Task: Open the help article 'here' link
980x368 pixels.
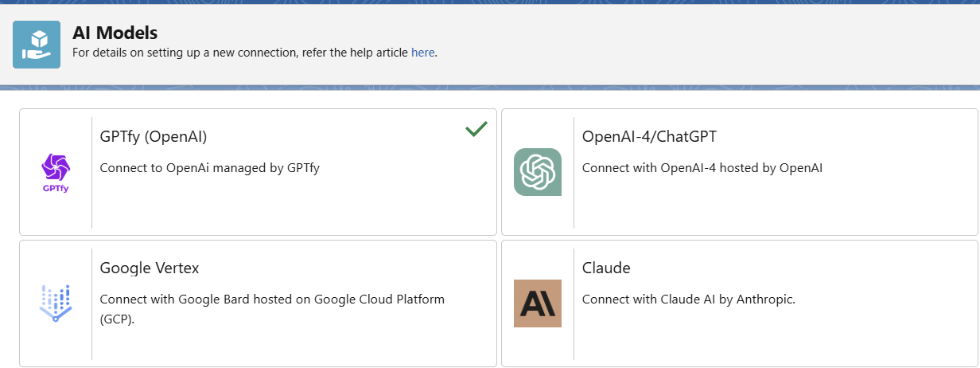Action: tap(422, 53)
